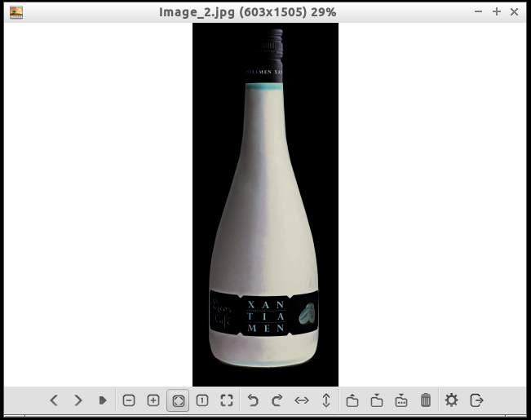
Task: Click the app icon in title bar
Action: pyautogui.click(x=15, y=11)
